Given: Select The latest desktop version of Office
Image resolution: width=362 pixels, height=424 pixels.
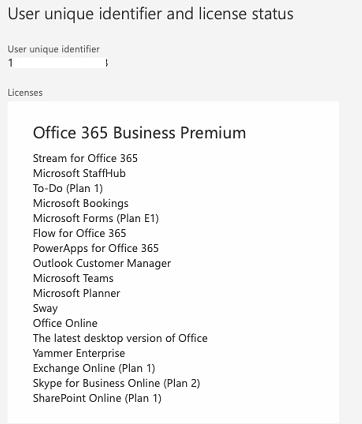Looking at the screenshot, I should (x=120, y=338).
